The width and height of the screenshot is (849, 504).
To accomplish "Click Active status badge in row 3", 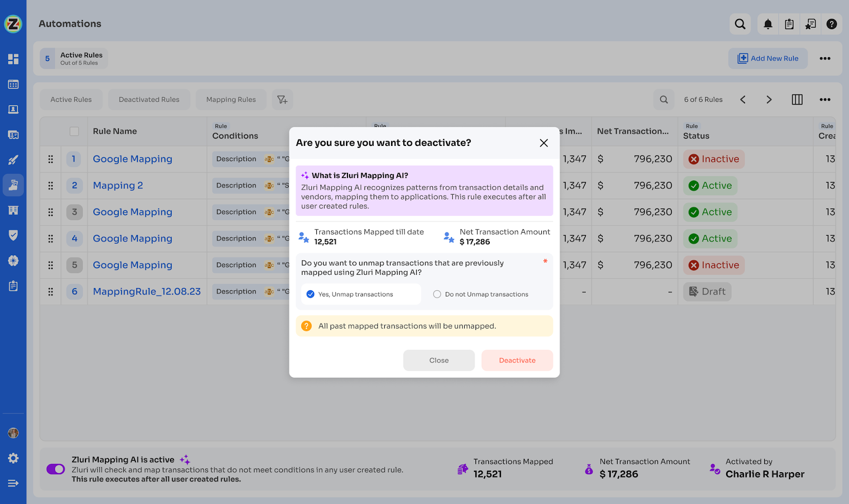I will (710, 212).
